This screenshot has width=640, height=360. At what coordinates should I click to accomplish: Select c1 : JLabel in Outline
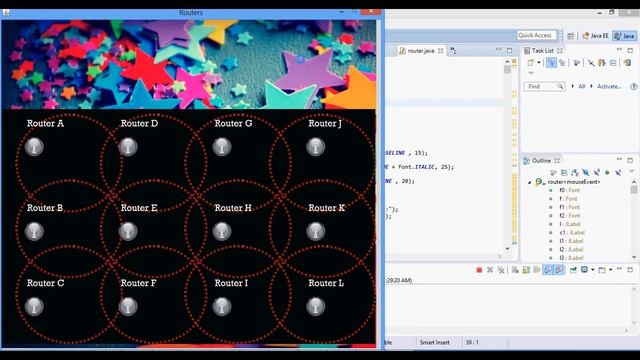[572, 233]
